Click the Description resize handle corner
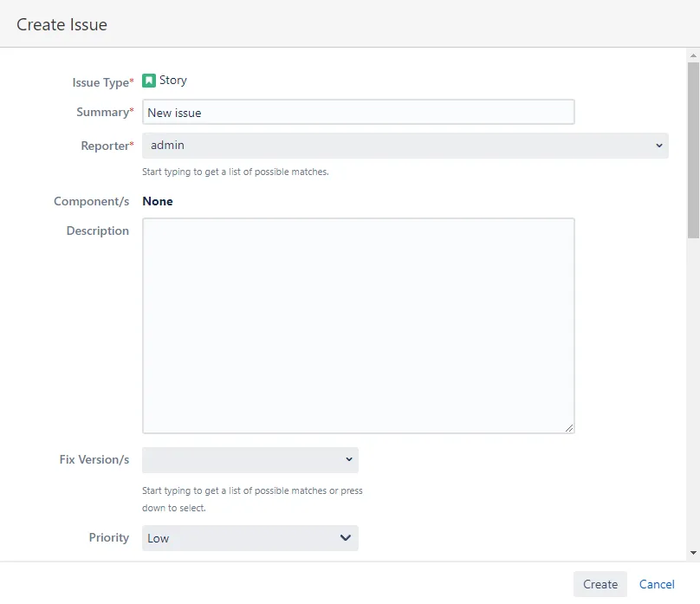This screenshot has height=604, width=700. pos(568,428)
